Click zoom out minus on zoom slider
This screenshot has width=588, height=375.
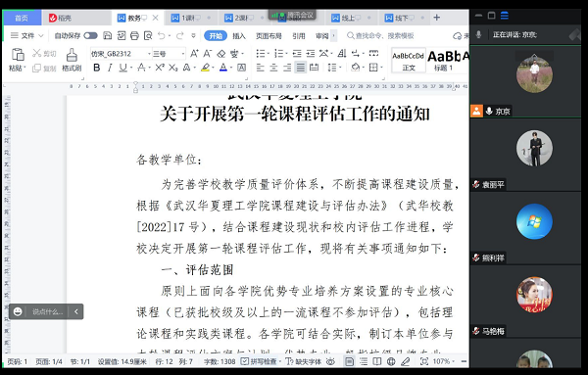tap(464, 361)
